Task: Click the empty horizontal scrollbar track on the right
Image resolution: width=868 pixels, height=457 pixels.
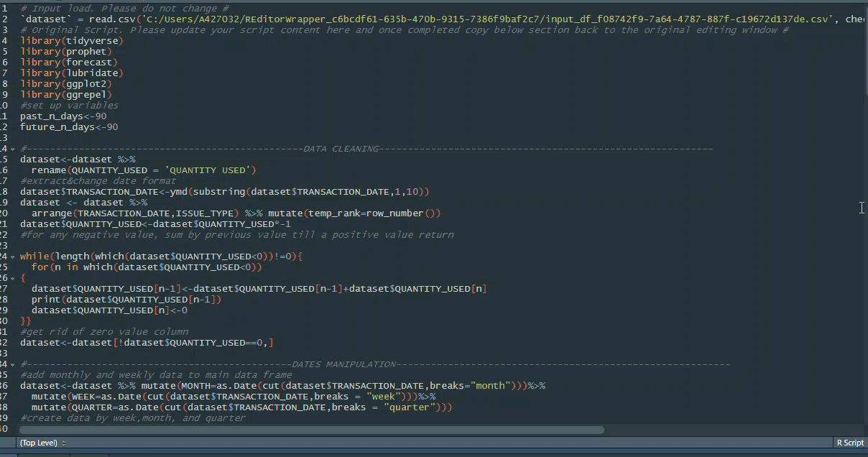Action: [x=719, y=430]
